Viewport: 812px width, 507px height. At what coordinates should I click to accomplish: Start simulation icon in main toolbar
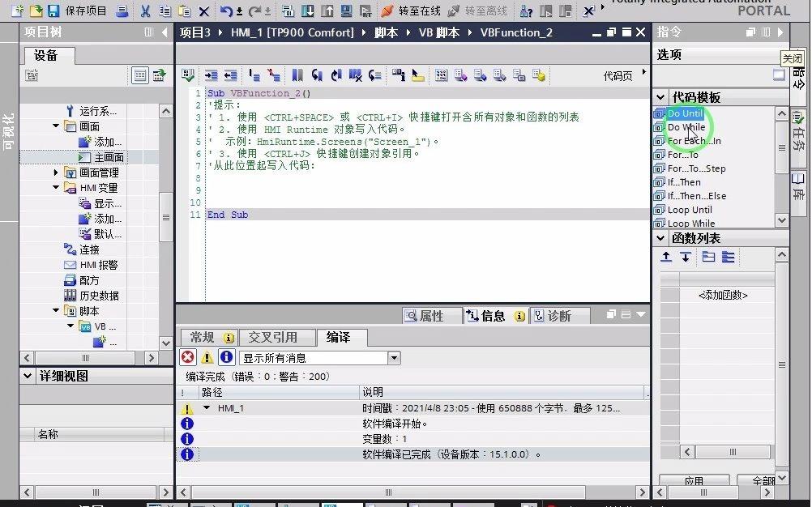(x=346, y=11)
